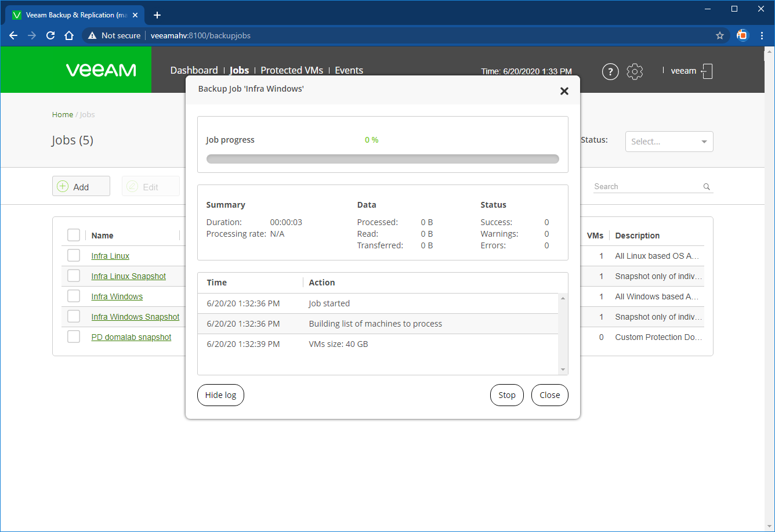Click the plus icon on the Add button
This screenshot has height=532, width=775.
pos(62,186)
